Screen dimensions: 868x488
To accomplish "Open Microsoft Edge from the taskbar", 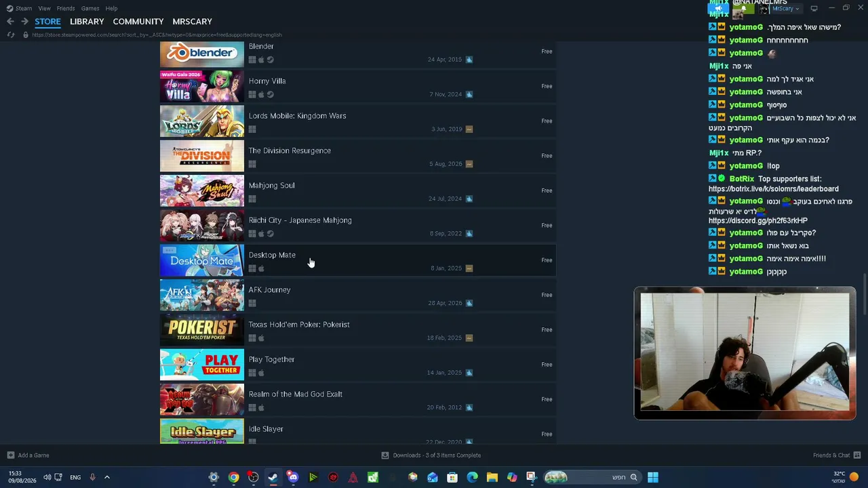I will coord(472,477).
